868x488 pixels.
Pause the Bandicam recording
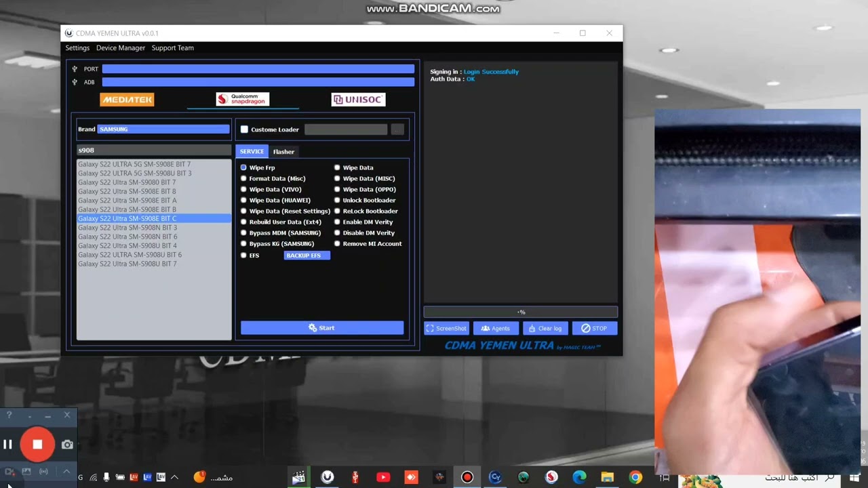7,445
